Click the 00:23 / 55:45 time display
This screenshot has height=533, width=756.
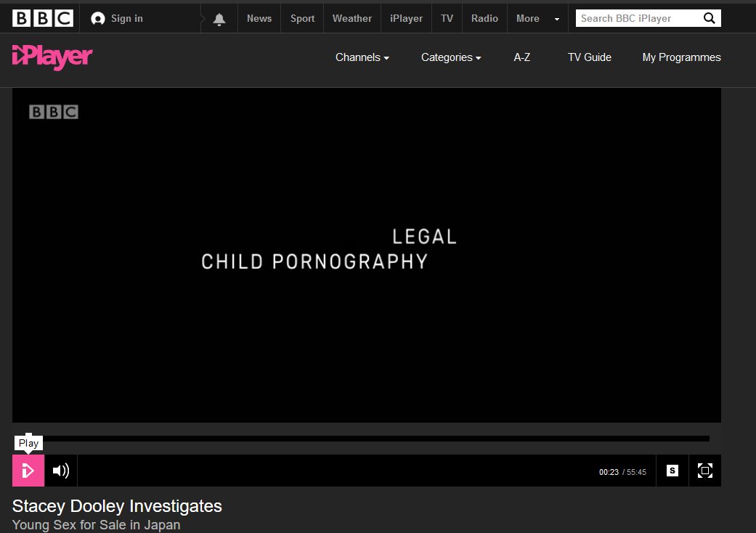622,472
